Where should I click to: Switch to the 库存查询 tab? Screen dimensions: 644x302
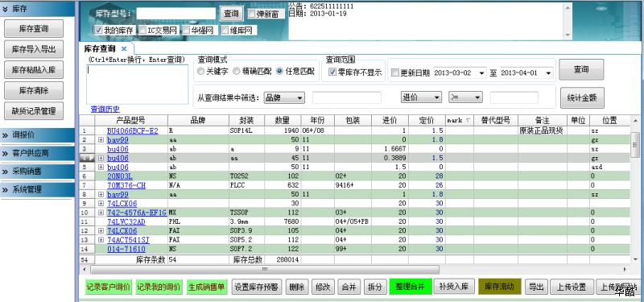pyautogui.click(x=100, y=49)
